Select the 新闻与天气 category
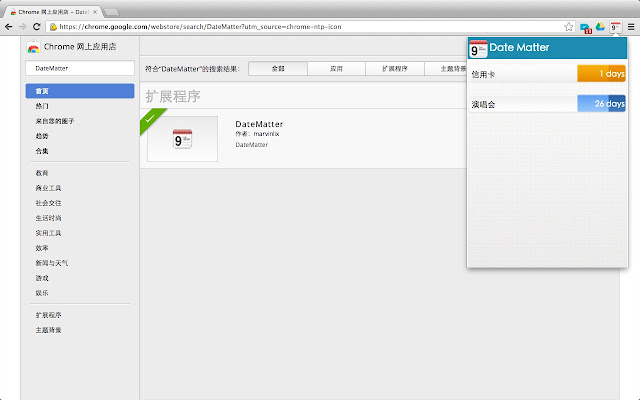The width and height of the screenshot is (640, 400). click(x=52, y=263)
